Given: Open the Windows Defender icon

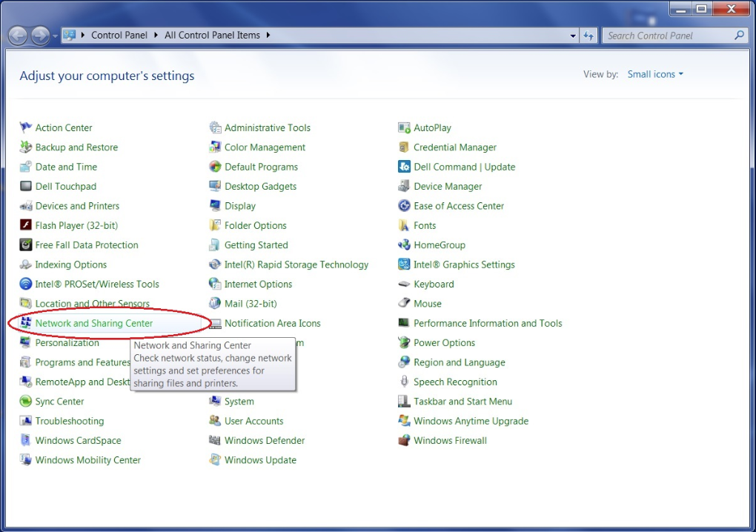Looking at the screenshot, I should tap(215, 440).
